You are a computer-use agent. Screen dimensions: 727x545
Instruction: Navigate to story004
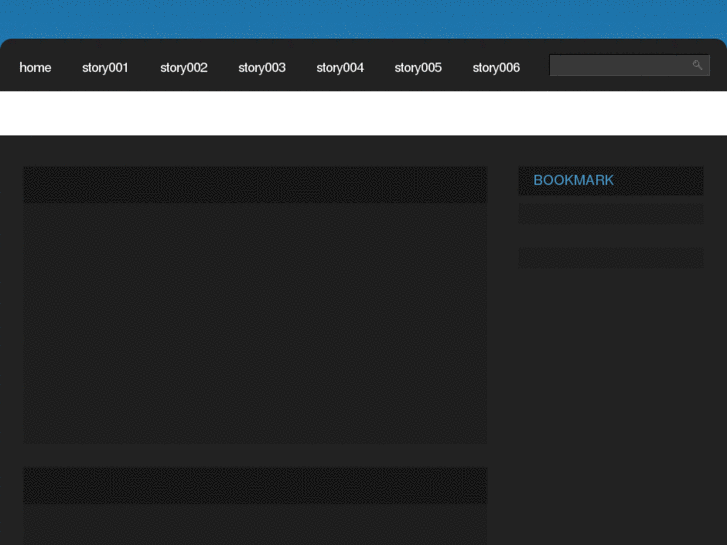(340, 68)
